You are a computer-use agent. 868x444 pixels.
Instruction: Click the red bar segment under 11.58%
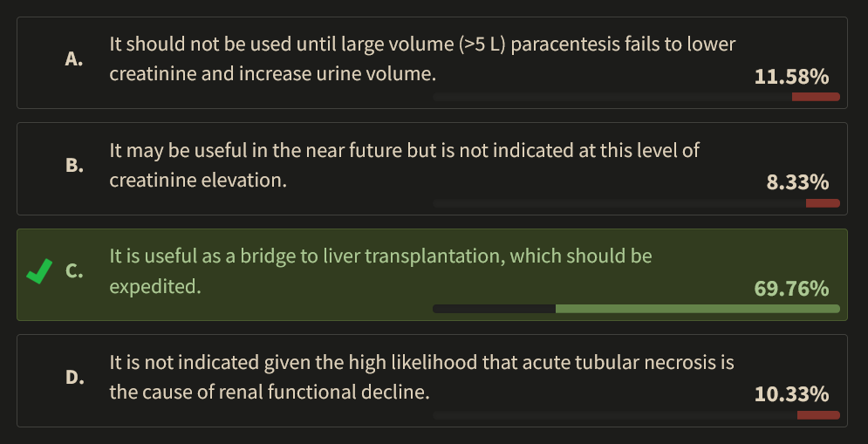816,97
